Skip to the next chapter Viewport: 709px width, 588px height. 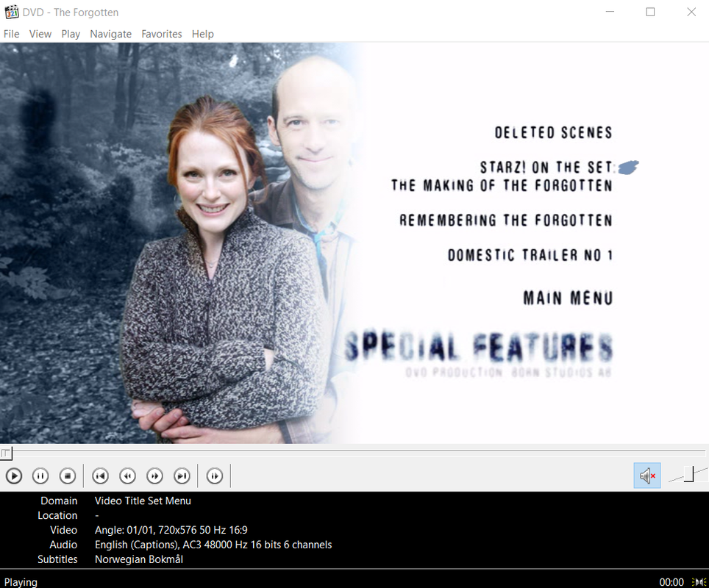(x=182, y=476)
